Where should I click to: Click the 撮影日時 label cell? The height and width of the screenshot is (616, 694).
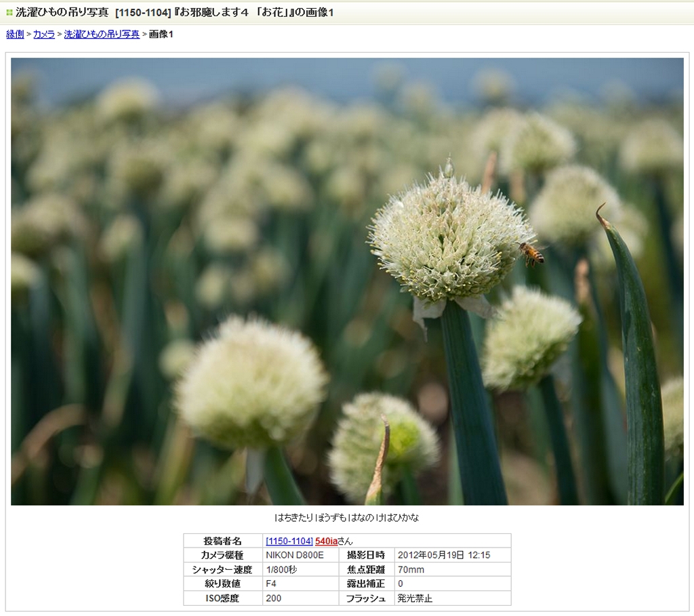tap(366, 555)
